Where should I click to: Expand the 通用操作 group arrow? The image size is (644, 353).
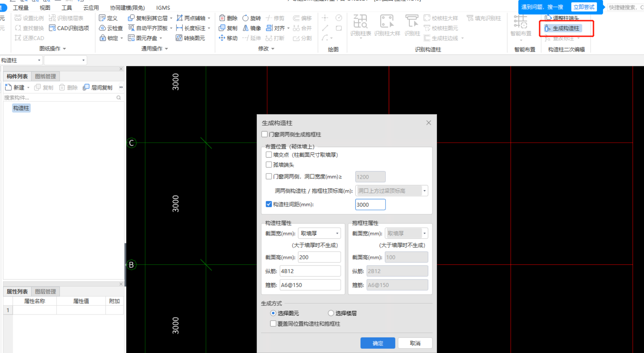pyautogui.click(x=167, y=49)
